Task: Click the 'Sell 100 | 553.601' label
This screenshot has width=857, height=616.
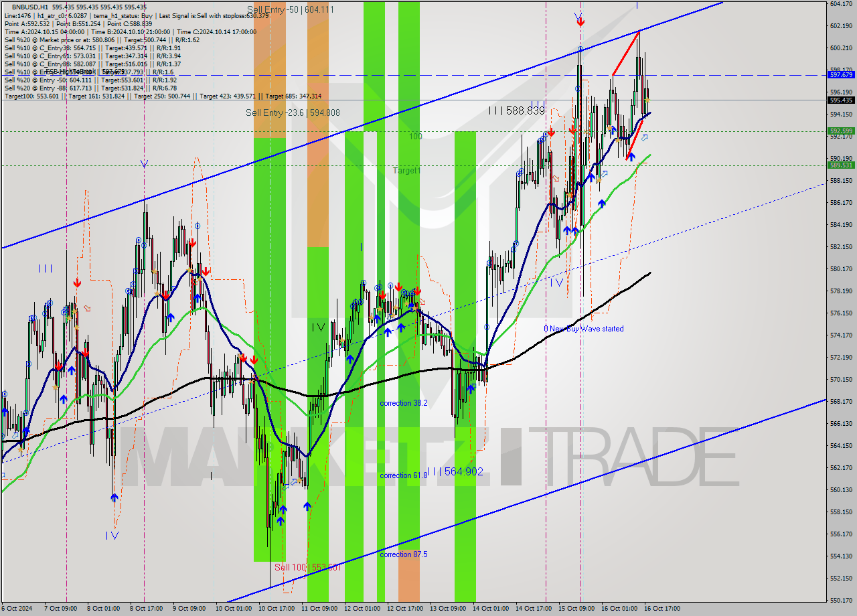Action: tap(308, 567)
